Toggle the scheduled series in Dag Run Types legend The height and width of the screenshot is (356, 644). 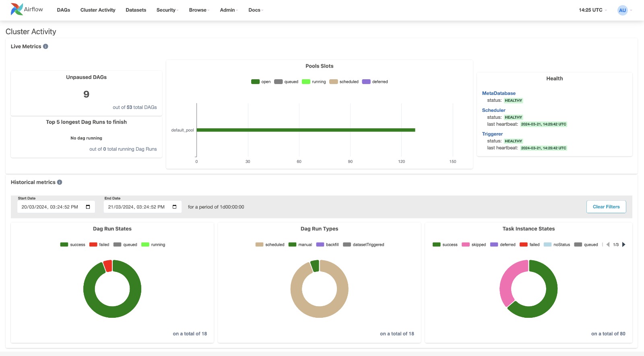pos(270,245)
